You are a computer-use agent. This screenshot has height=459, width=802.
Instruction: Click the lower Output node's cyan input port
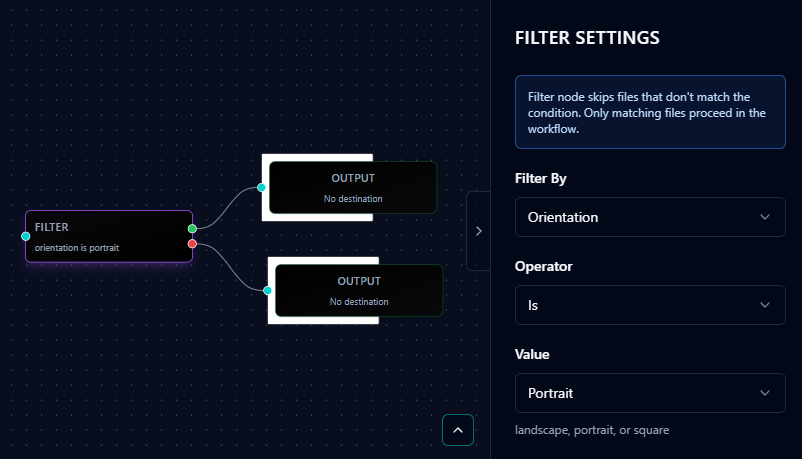pos(268,291)
